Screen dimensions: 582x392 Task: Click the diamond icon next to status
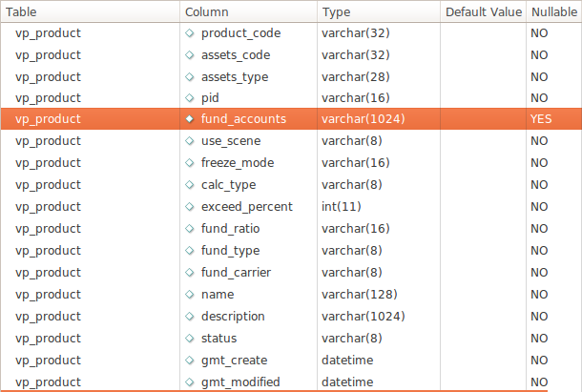point(189,339)
